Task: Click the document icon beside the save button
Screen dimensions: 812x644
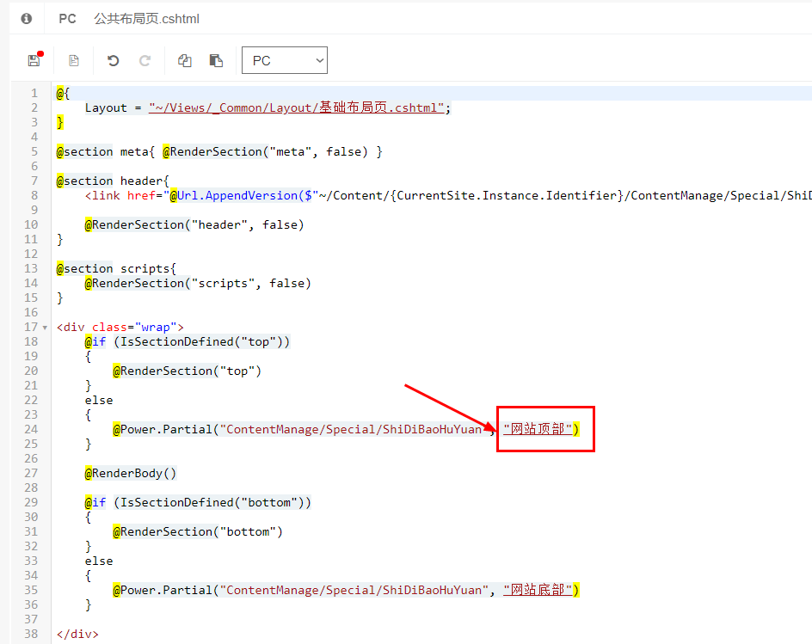Action: click(x=74, y=60)
